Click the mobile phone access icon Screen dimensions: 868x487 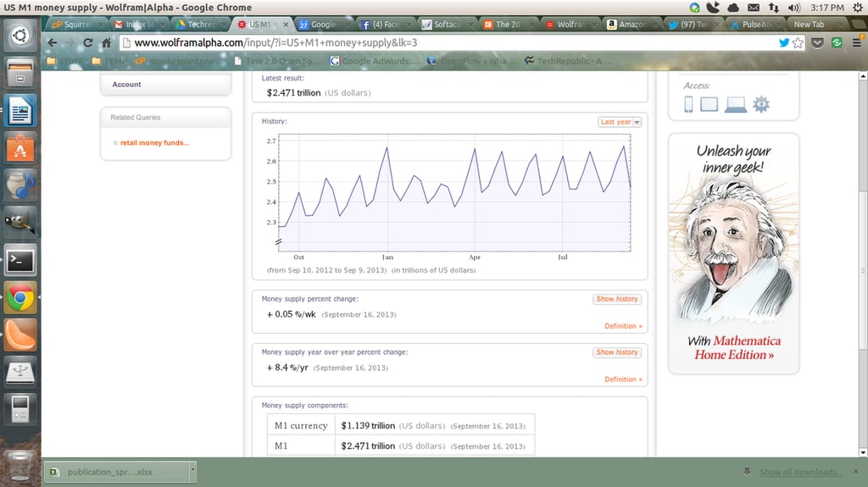pos(688,104)
